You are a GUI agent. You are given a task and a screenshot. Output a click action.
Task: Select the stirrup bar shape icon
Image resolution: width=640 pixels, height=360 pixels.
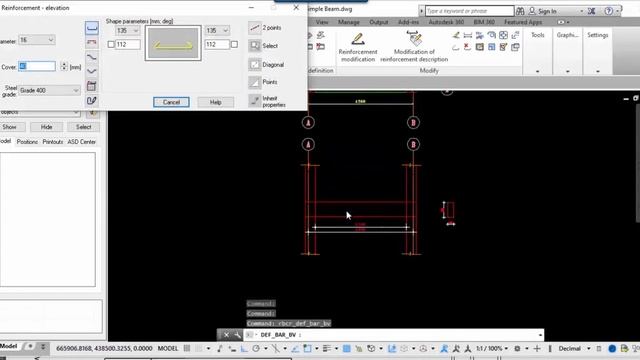pyautogui.click(x=92, y=86)
